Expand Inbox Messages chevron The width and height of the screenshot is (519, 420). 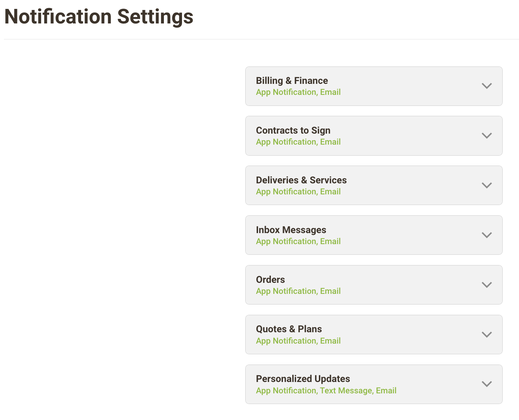(x=486, y=235)
